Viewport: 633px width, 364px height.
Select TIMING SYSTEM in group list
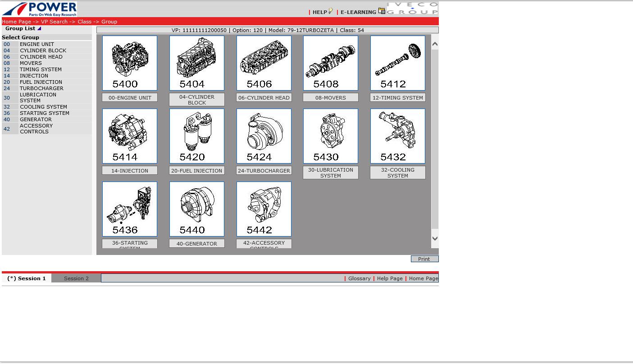coord(41,69)
